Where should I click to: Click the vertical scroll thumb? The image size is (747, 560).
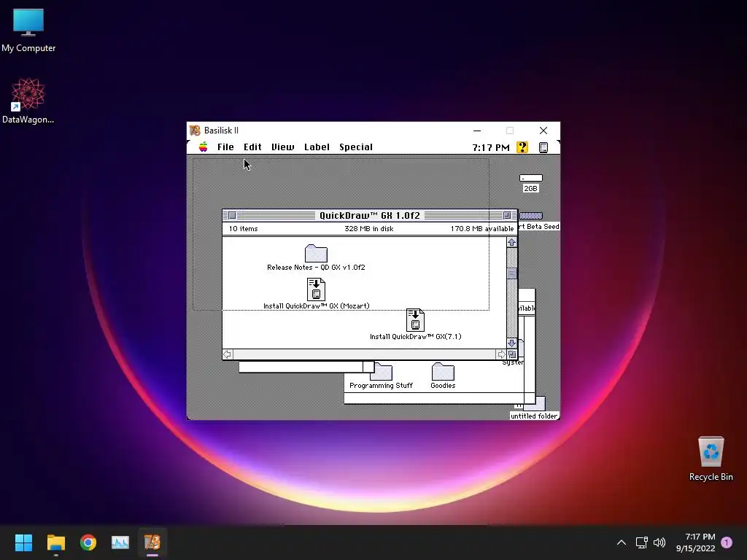(x=512, y=273)
